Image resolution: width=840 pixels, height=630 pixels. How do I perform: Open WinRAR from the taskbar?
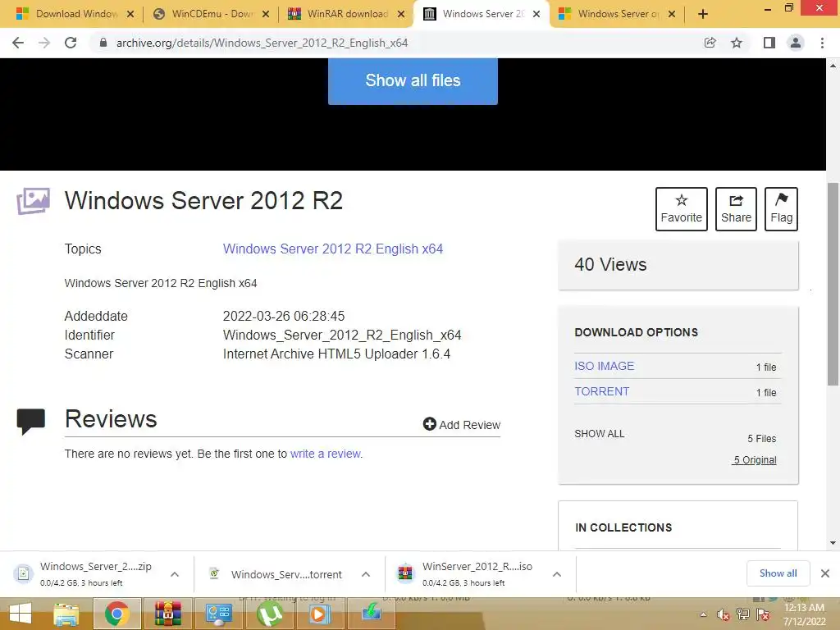tap(167, 614)
